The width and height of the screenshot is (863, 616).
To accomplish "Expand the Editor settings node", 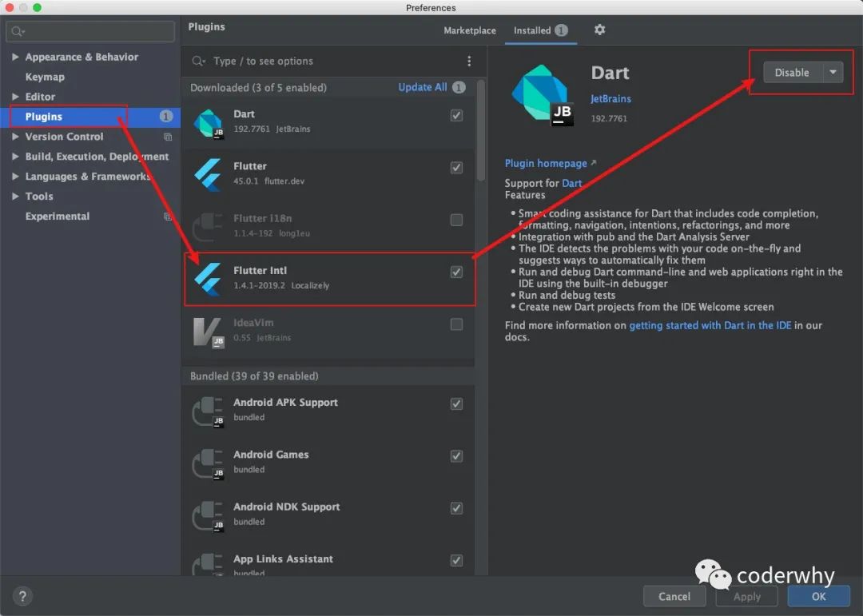I will [15, 97].
